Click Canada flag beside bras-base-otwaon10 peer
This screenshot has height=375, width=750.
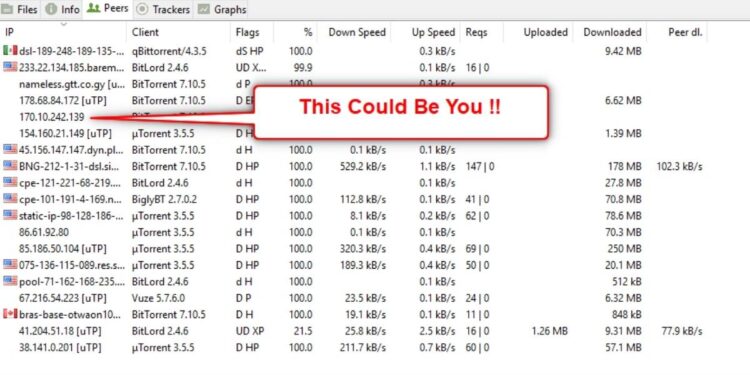coord(10,314)
